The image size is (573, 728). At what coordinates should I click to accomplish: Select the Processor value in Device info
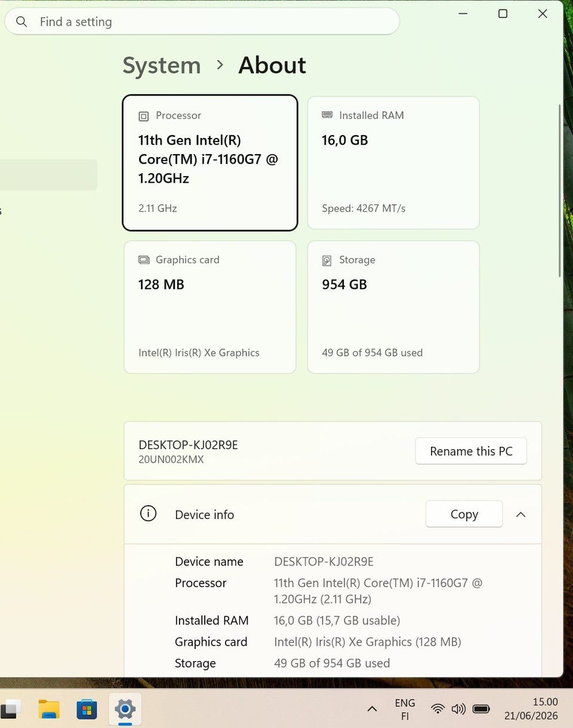(378, 591)
